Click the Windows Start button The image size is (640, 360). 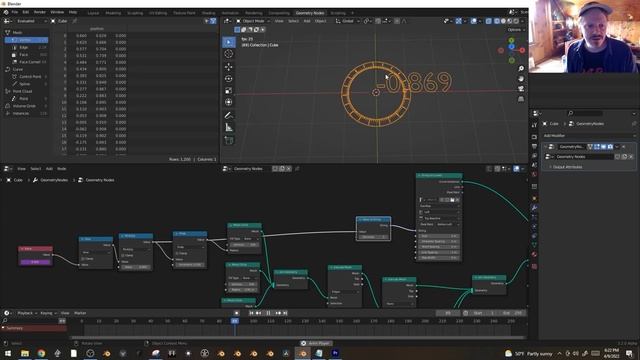coord(8,353)
